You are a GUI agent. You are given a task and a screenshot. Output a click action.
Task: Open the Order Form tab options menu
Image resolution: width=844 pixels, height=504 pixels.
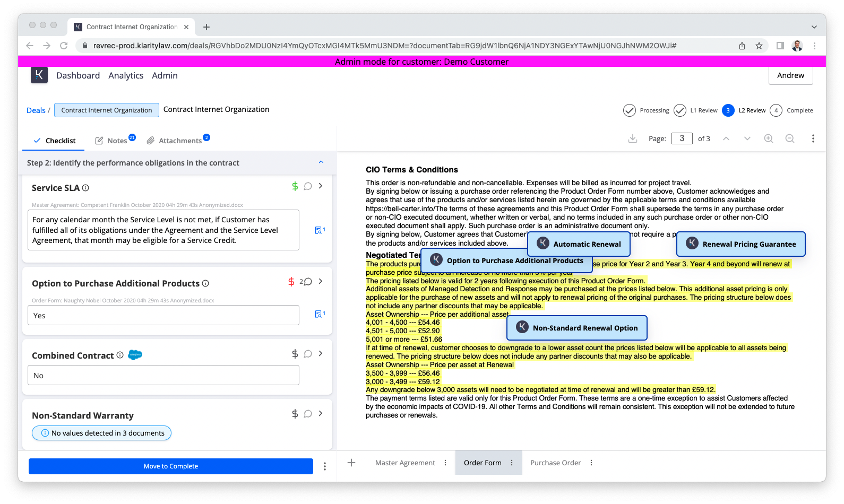pyautogui.click(x=512, y=463)
